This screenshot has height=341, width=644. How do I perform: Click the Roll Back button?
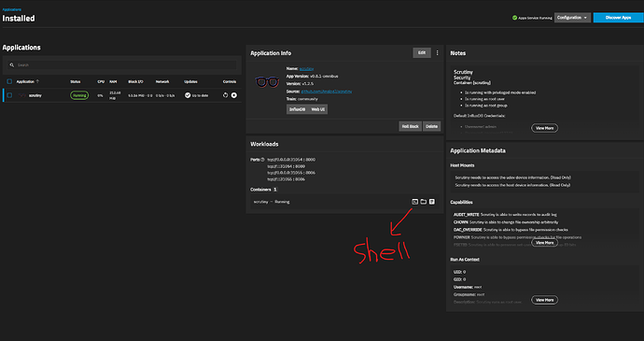tap(411, 126)
